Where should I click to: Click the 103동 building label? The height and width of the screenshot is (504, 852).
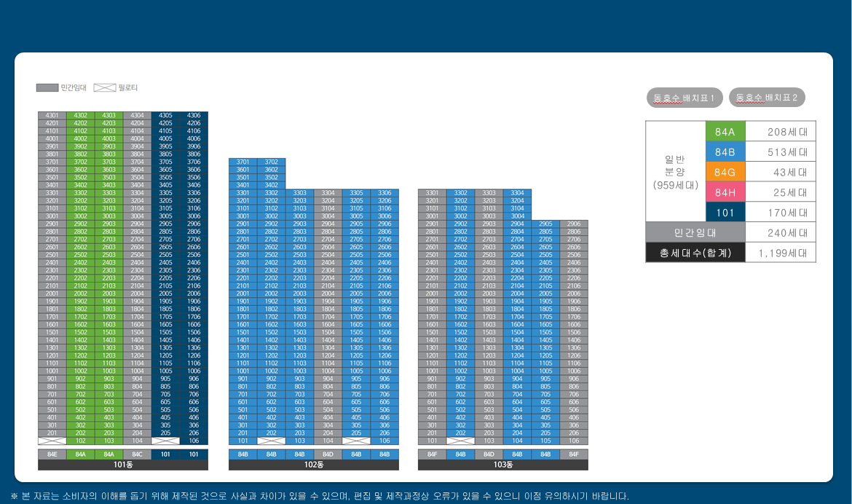503,465
